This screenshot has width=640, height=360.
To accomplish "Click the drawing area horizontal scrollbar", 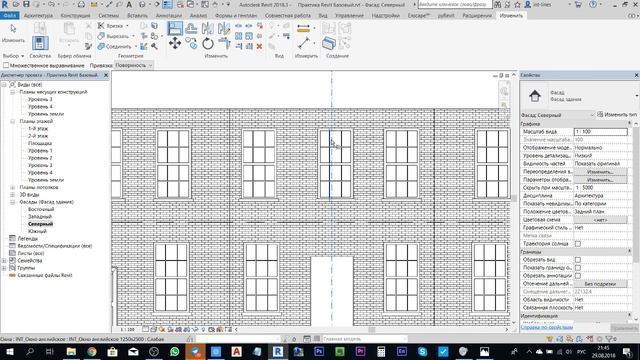I will [371, 329].
